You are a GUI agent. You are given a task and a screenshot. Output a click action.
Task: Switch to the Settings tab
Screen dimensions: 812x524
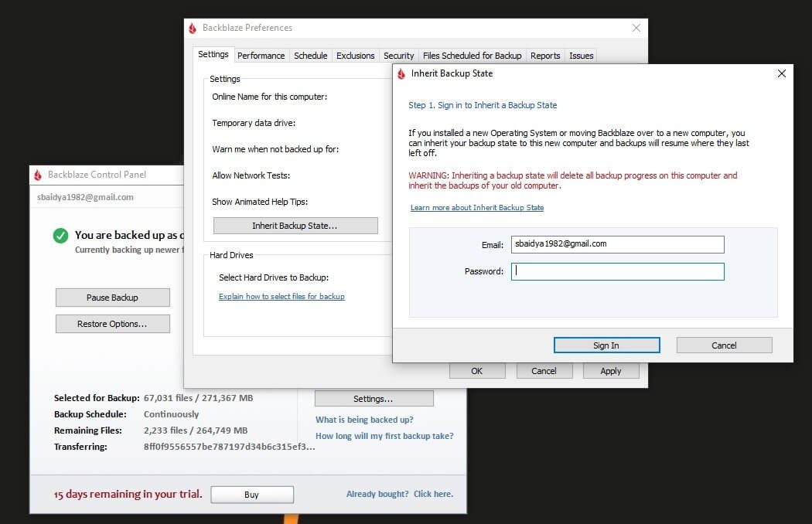click(213, 54)
